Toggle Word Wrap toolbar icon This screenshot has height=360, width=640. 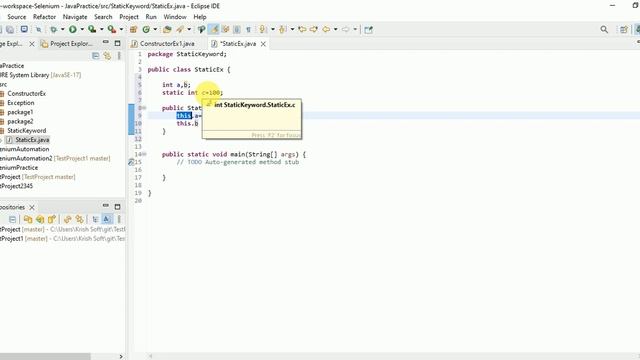(x=225, y=29)
